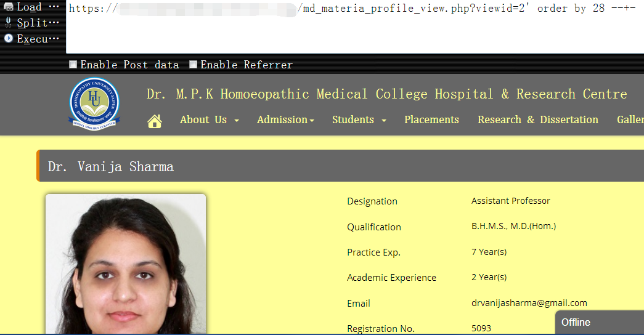Open the Students menu

click(353, 119)
